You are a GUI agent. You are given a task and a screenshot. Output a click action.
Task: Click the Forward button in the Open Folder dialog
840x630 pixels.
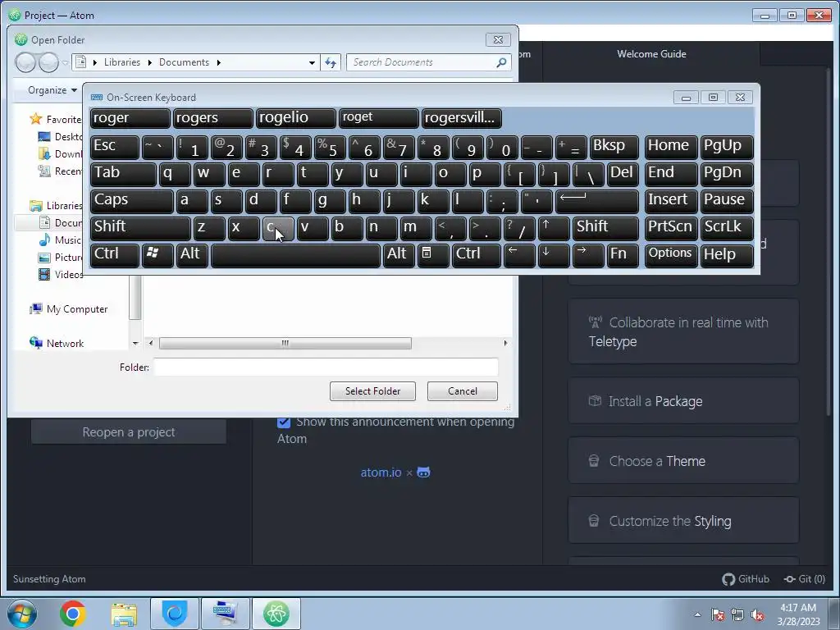48,62
